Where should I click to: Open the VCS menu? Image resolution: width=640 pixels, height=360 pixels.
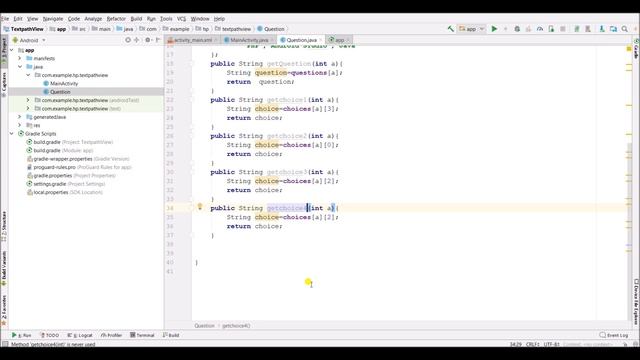coord(181,19)
